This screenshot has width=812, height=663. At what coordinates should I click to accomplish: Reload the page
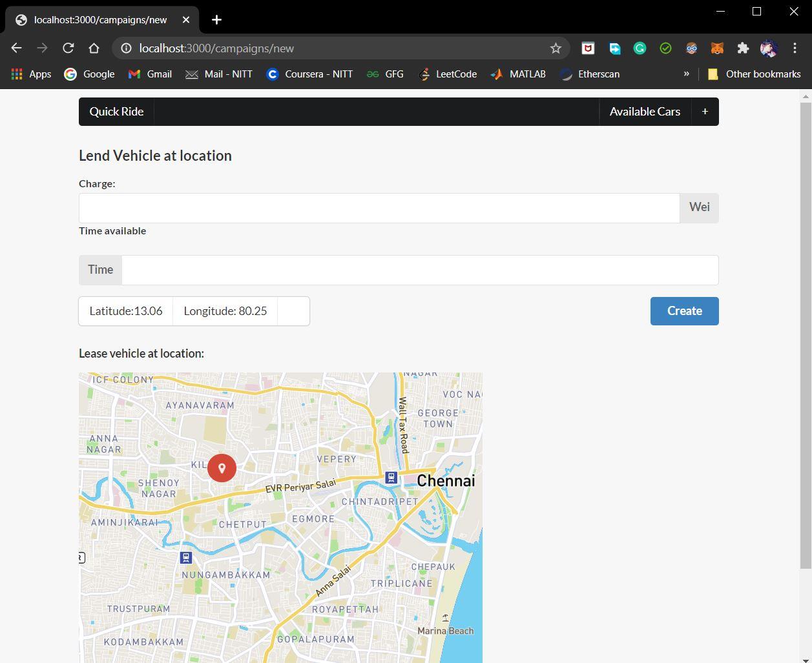pos(68,48)
